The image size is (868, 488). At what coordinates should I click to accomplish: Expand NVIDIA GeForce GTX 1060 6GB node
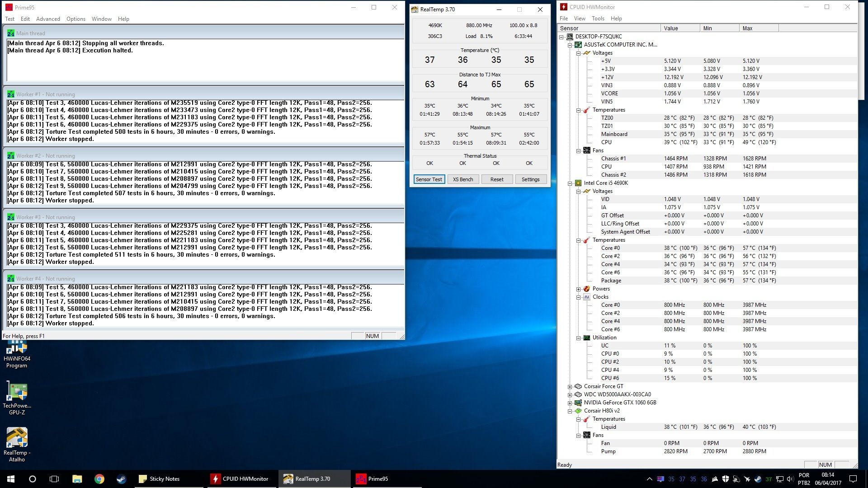coord(570,403)
